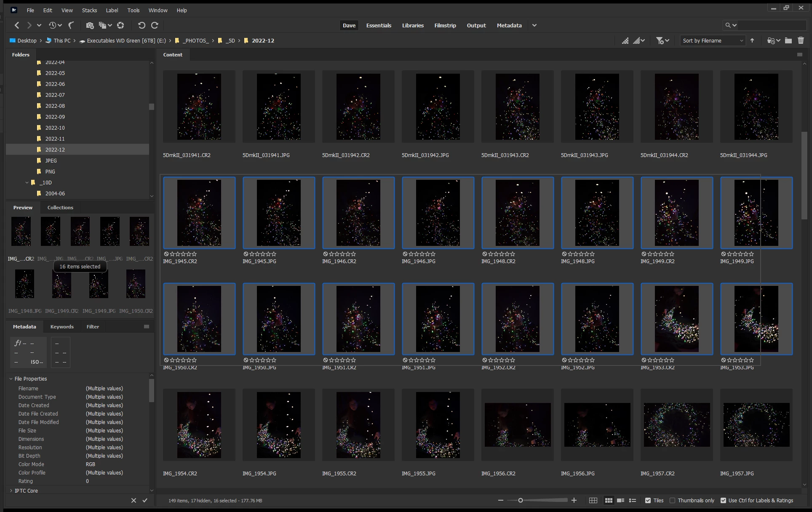Click Get Photos from Camera icon
This screenshot has width=812, height=512.
point(89,25)
